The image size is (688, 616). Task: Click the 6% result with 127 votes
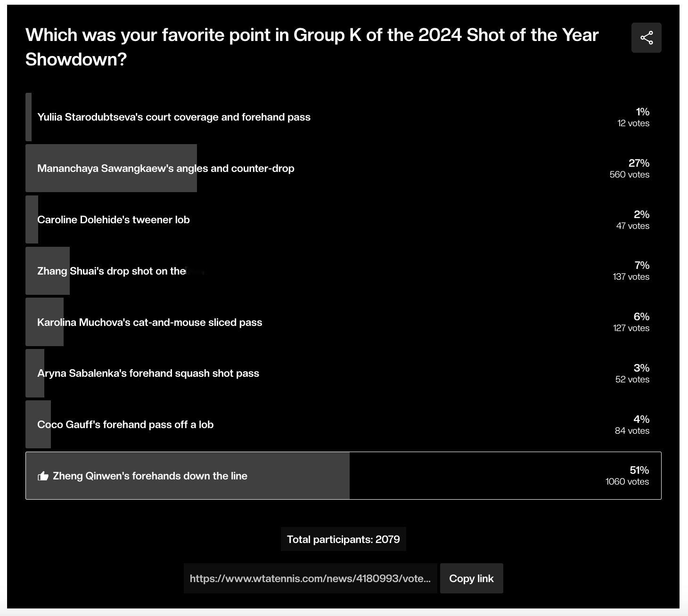pos(631,322)
